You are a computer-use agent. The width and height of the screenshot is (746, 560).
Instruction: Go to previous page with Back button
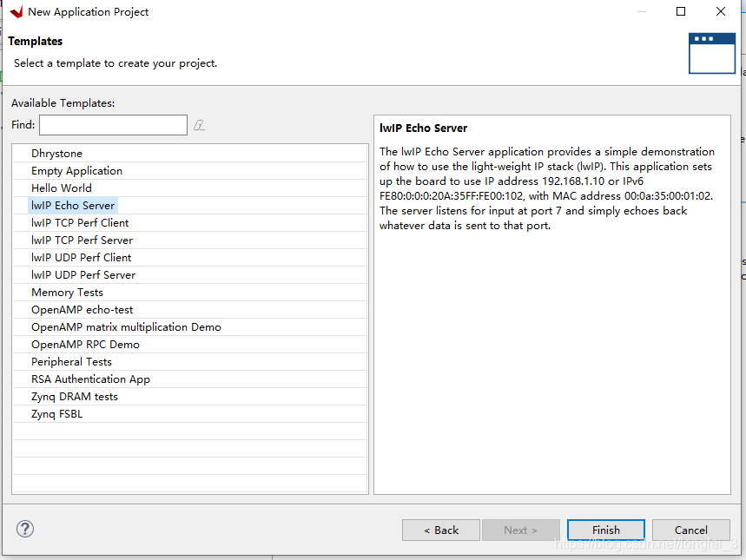click(x=441, y=530)
